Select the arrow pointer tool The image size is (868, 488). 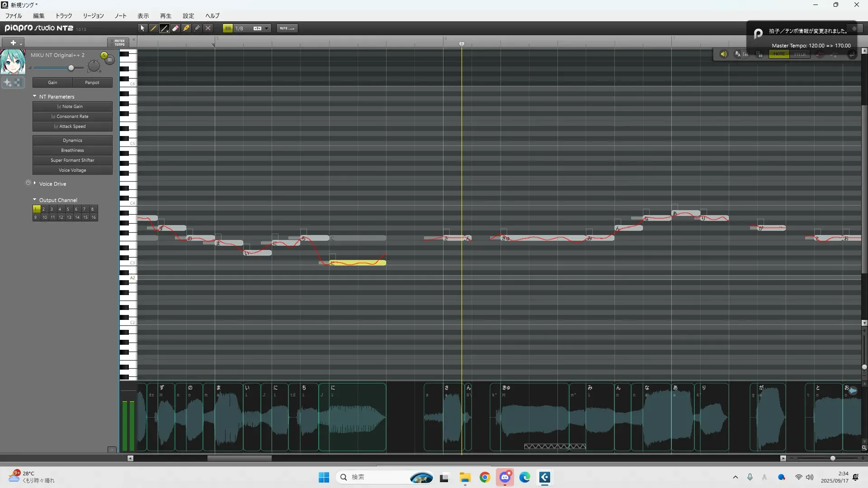click(142, 28)
